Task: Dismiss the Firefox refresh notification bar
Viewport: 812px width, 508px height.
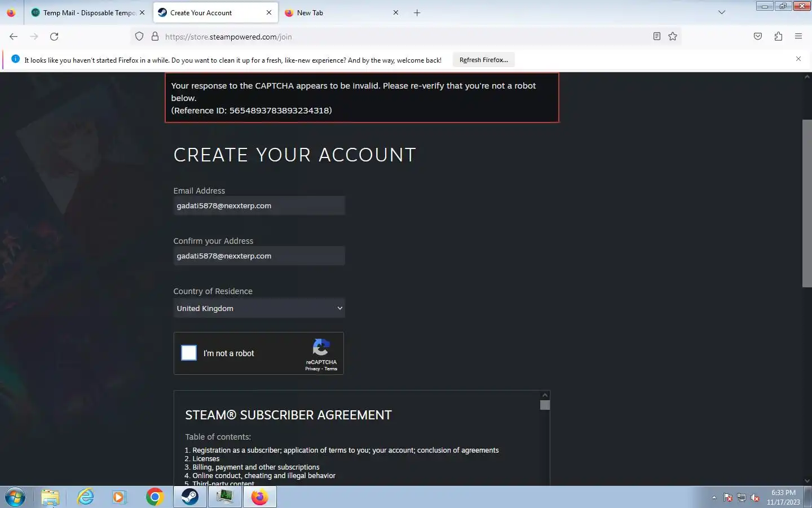Action: pyautogui.click(x=798, y=59)
